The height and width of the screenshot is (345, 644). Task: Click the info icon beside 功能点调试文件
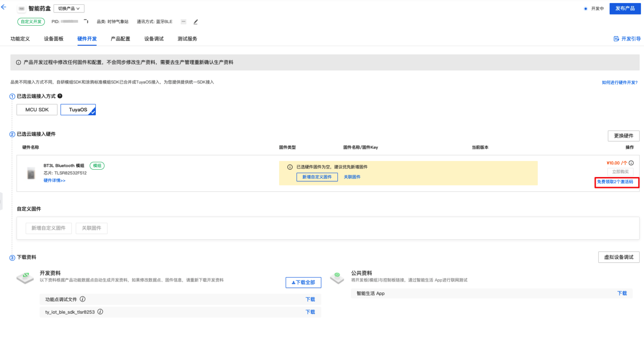[x=83, y=299]
